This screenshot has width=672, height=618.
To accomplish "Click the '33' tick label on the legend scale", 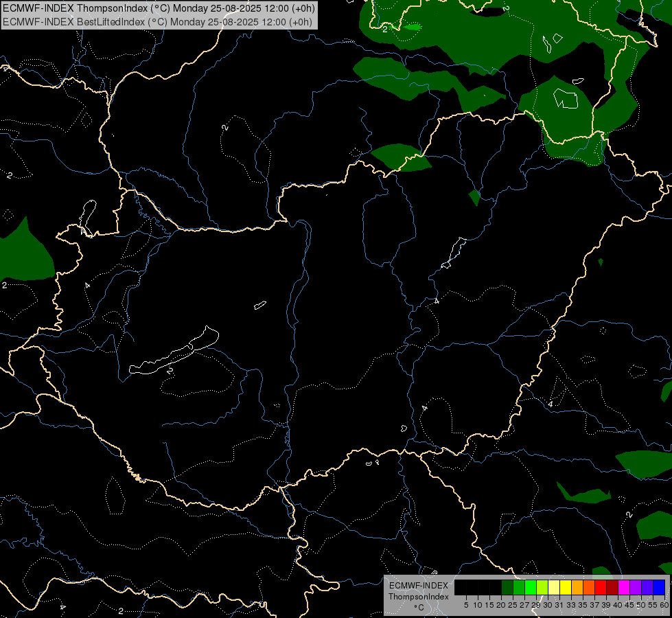I will tap(571, 605).
